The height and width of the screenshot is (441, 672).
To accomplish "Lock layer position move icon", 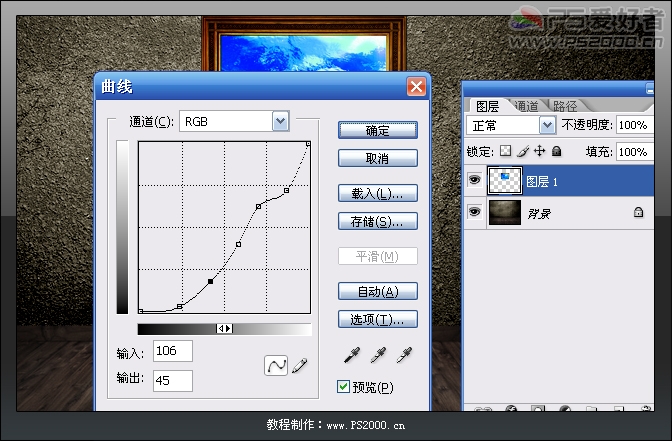I will (x=539, y=151).
